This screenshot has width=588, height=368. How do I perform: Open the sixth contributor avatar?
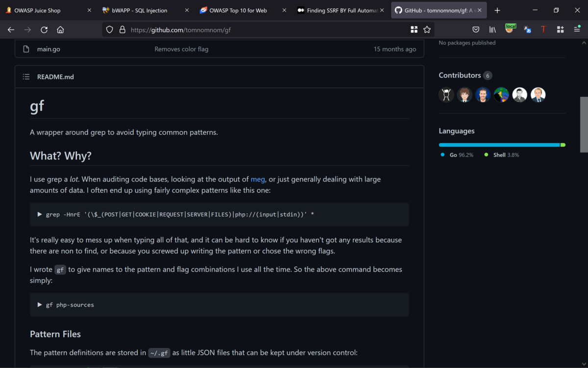538,95
